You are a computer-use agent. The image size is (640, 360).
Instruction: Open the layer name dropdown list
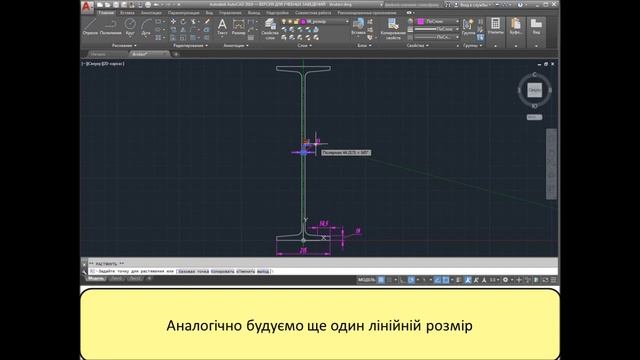click(347, 21)
